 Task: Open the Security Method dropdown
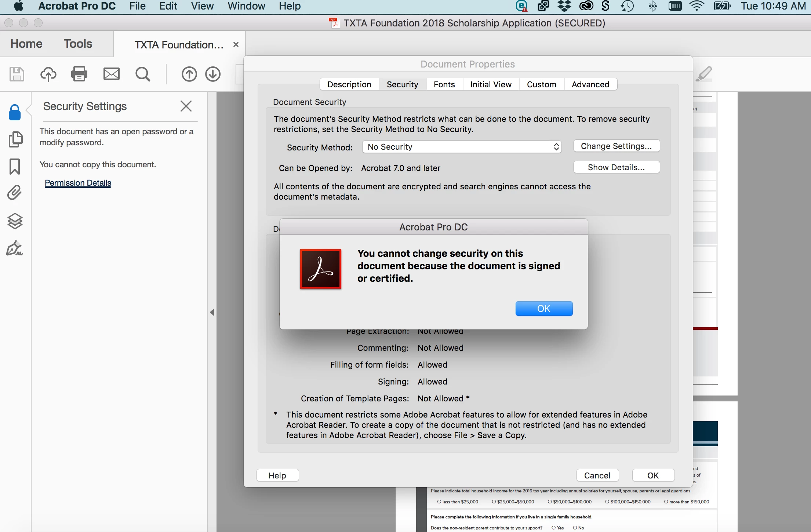pos(462,147)
